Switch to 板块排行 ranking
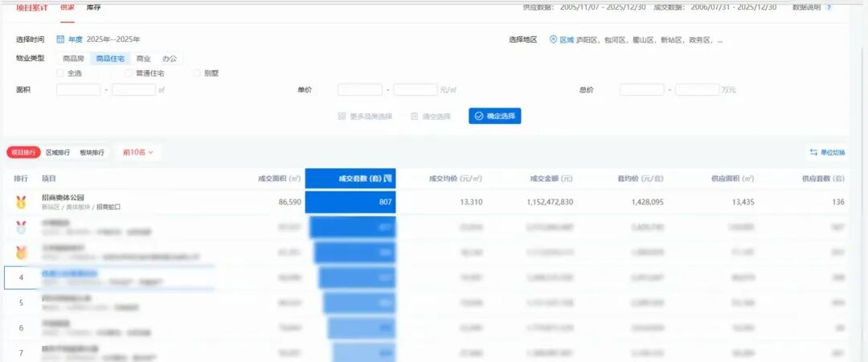 tap(92, 152)
